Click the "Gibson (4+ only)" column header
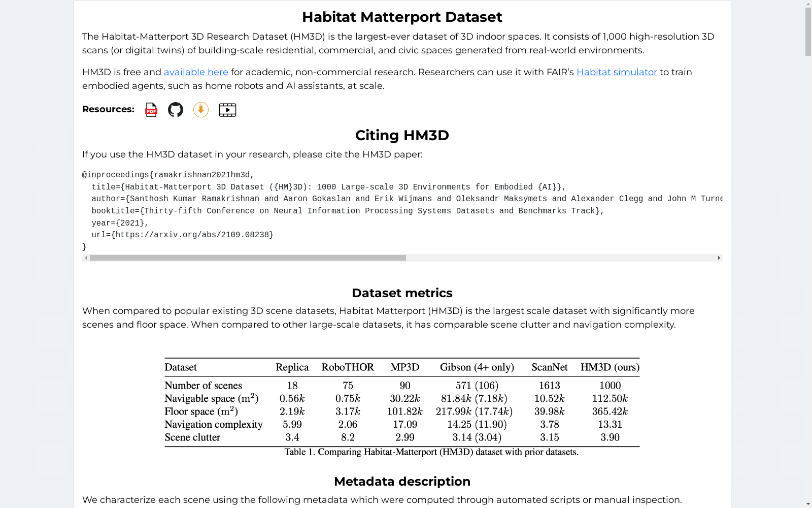This screenshot has width=812, height=508. point(477,367)
